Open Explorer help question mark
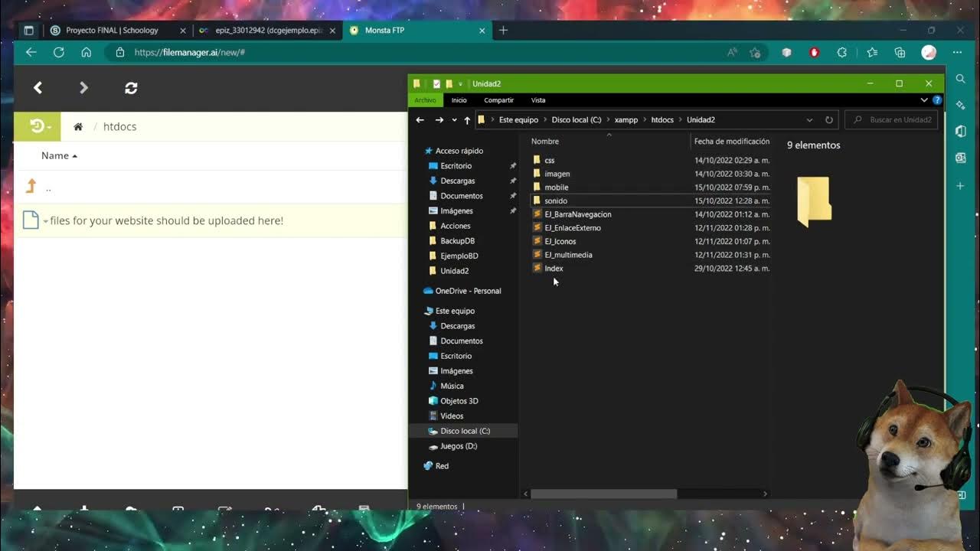 [x=937, y=100]
